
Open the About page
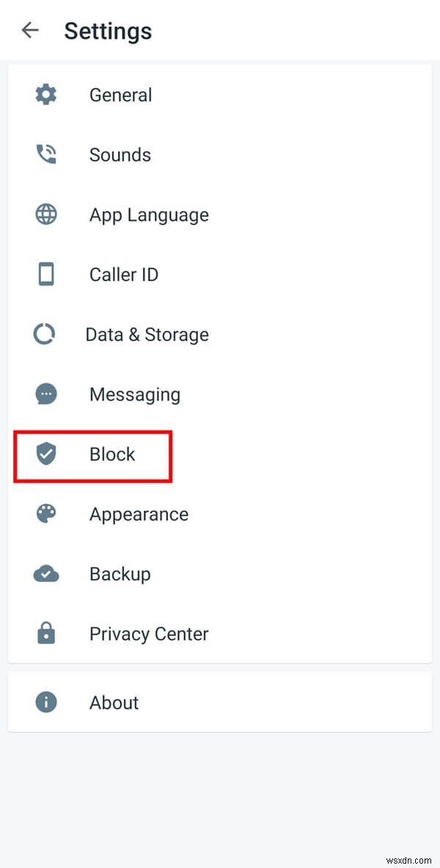point(114,702)
